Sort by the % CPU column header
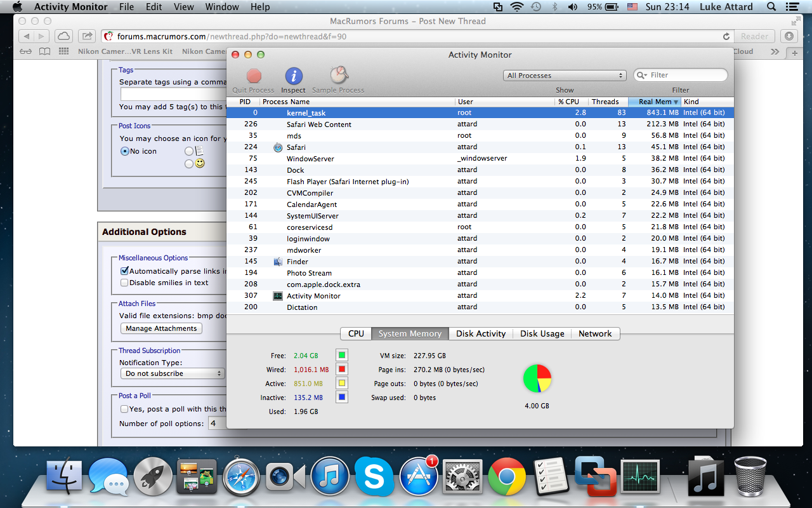 (571, 102)
